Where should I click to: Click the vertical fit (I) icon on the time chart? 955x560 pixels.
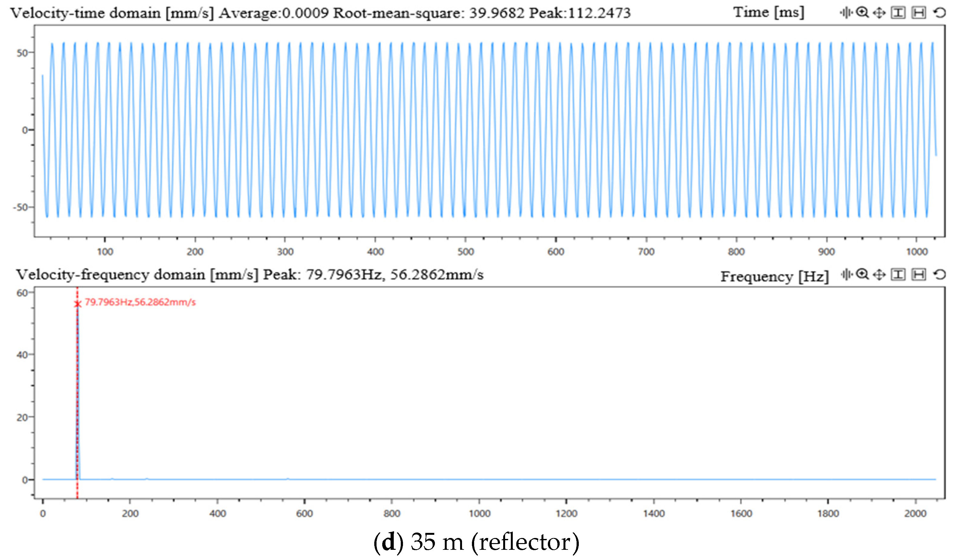pyautogui.click(x=899, y=12)
